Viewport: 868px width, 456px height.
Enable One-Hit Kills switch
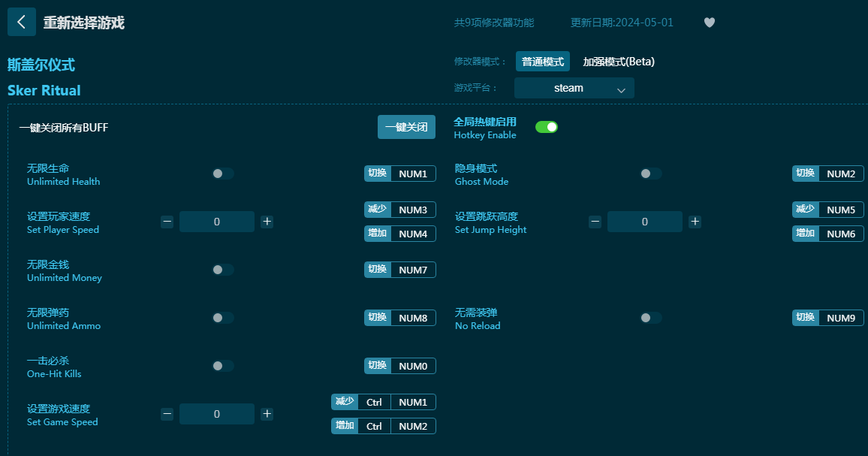(x=222, y=367)
